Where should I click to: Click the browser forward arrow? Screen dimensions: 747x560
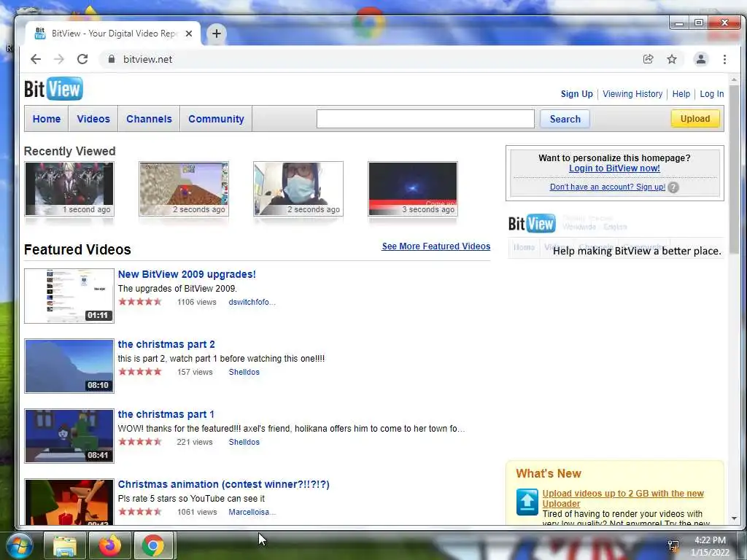click(x=58, y=59)
